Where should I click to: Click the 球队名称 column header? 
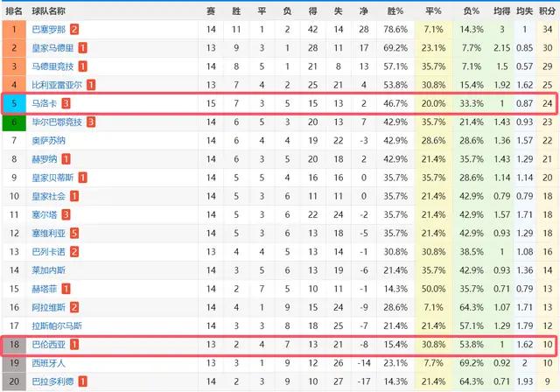[49, 11]
